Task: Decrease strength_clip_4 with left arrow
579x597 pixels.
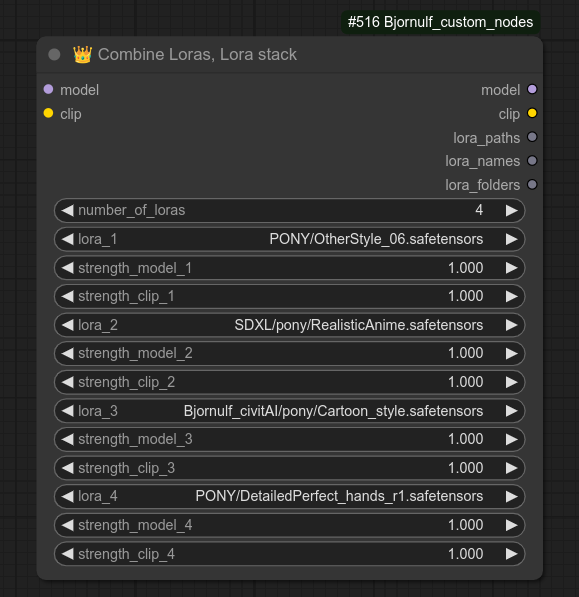Action: click(x=67, y=554)
